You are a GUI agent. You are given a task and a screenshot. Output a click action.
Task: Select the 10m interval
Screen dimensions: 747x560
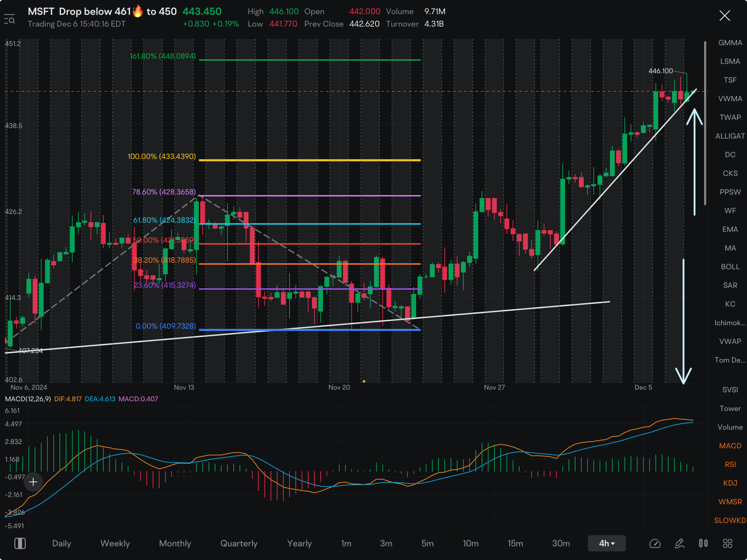(x=471, y=543)
